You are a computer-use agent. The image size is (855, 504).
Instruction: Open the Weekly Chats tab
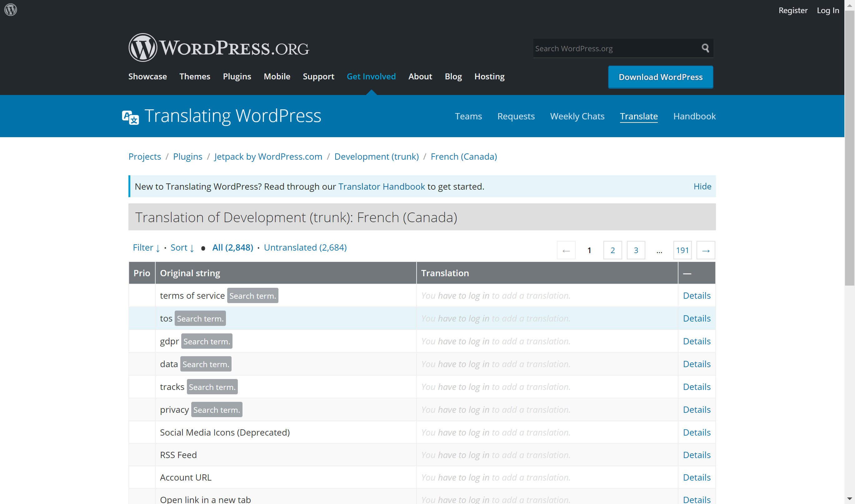pyautogui.click(x=577, y=116)
